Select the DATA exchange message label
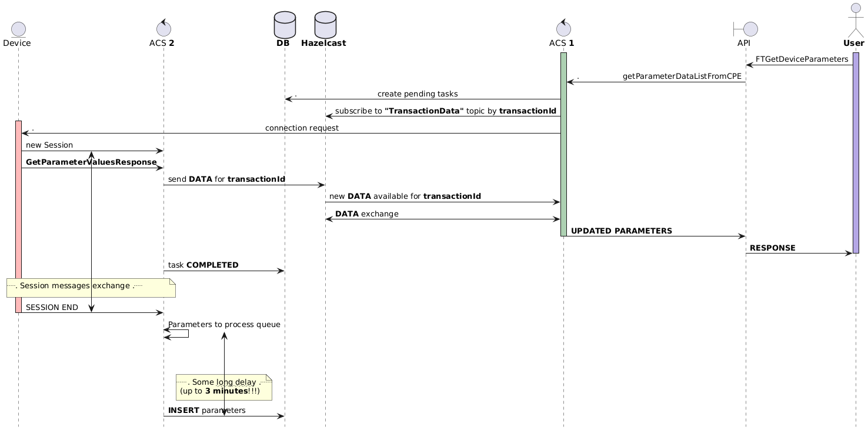Image resolution: width=868 pixels, height=430 pixels. tap(366, 214)
